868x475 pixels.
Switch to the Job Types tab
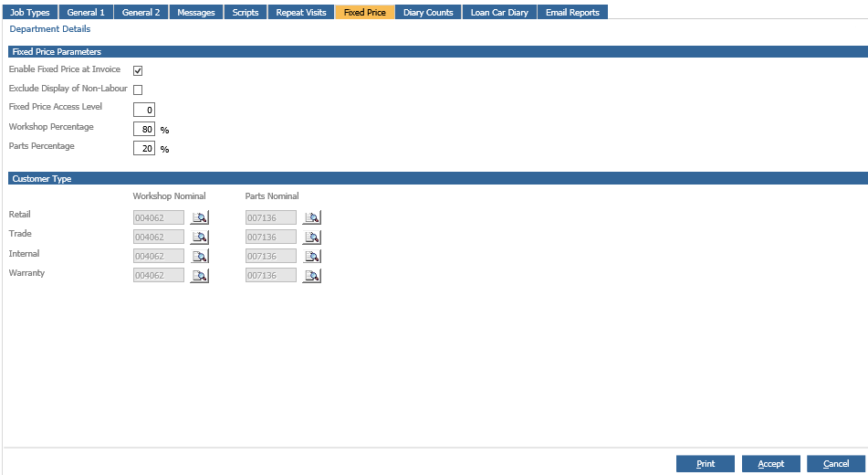coord(30,13)
